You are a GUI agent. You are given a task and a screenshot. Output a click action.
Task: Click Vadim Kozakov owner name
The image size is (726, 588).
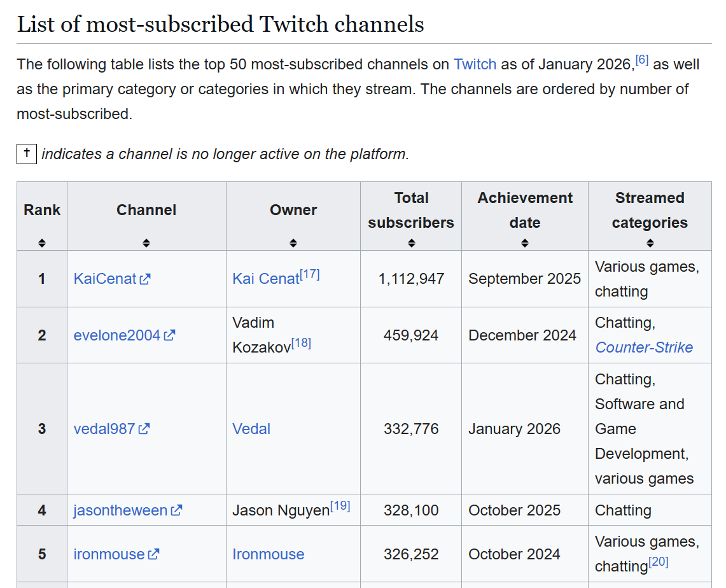pos(262,335)
